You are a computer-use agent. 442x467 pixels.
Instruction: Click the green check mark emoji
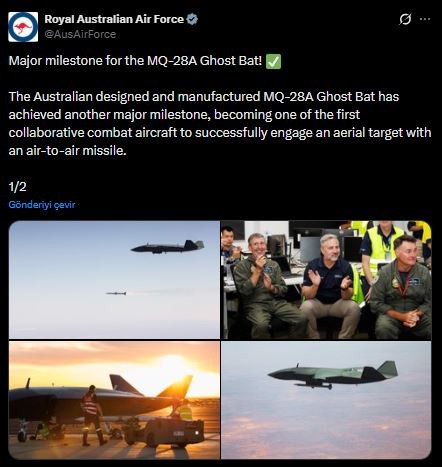coord(273,62)
